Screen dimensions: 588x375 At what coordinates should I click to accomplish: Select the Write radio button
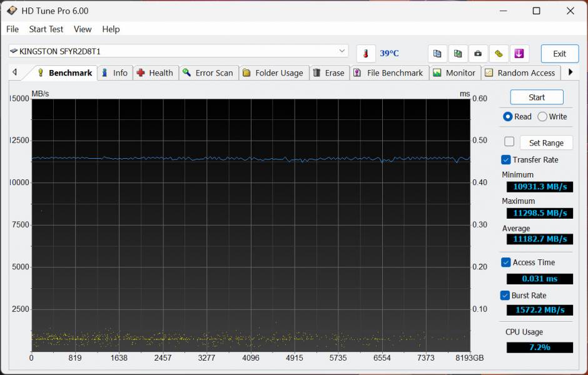pos(541,116)
